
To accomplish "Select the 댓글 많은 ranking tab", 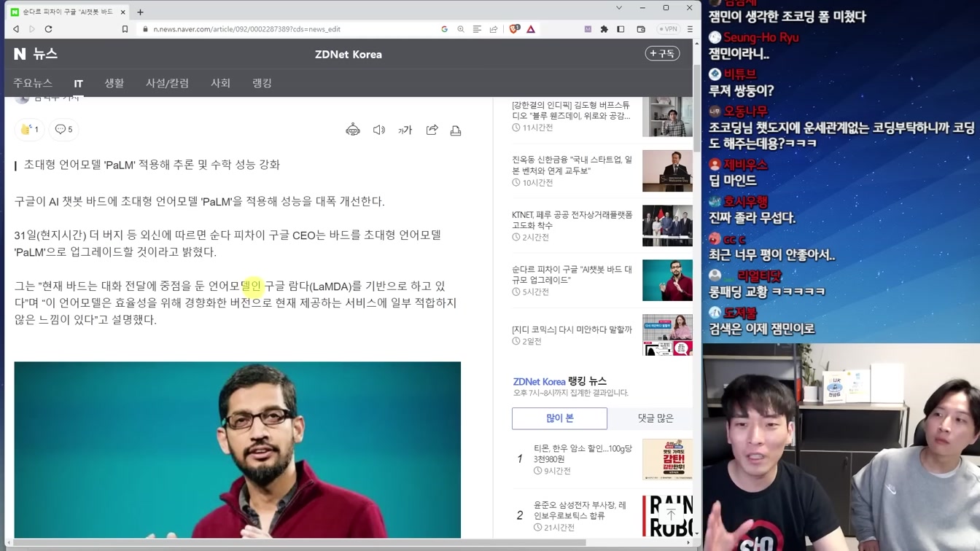I will 656,418.
